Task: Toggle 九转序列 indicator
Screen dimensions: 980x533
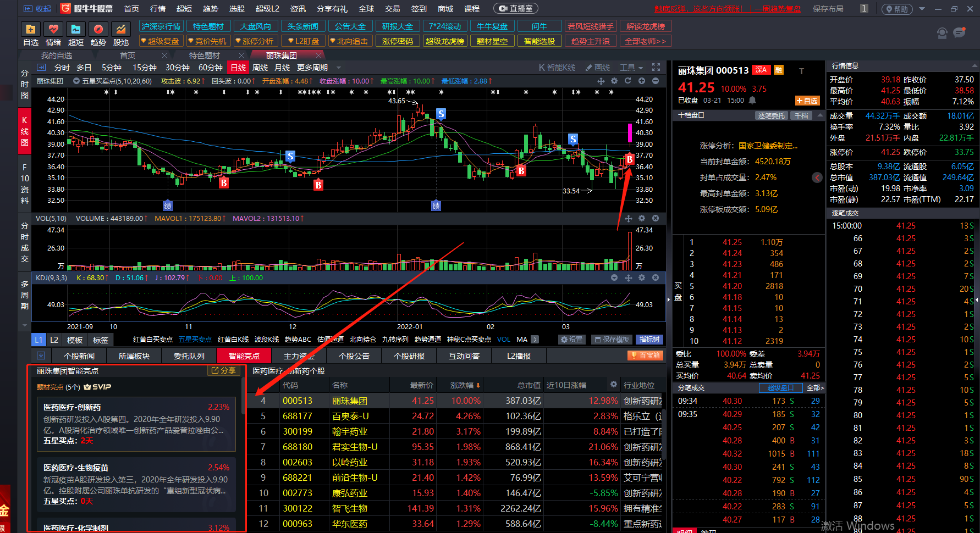Action: (395, 340)
